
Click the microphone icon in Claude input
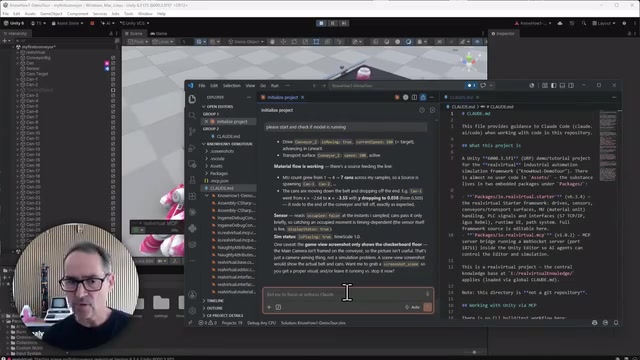[x=427, y=294]
